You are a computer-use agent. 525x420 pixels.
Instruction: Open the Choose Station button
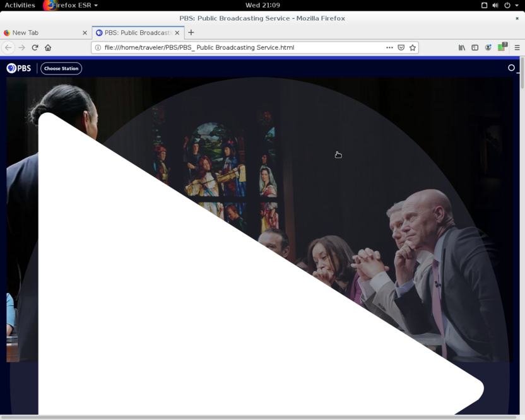pyautogui.click(x=61, y=69)
